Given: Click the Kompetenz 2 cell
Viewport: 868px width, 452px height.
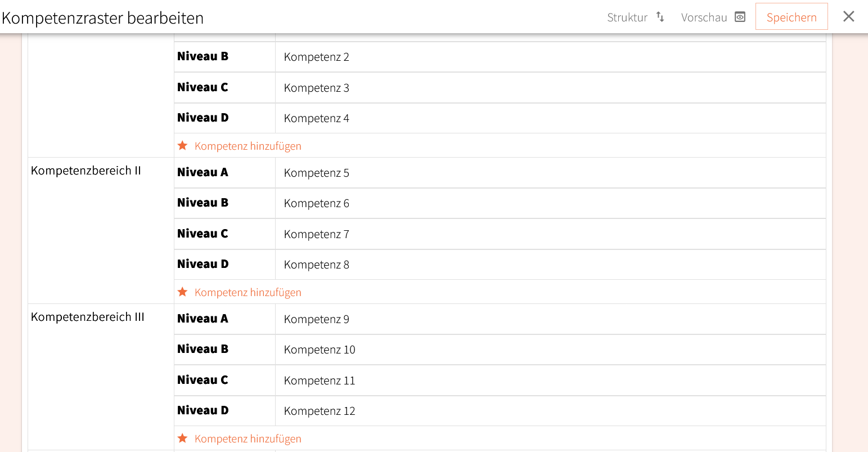Looking at the screenshot, I should [x=550, y=57].
